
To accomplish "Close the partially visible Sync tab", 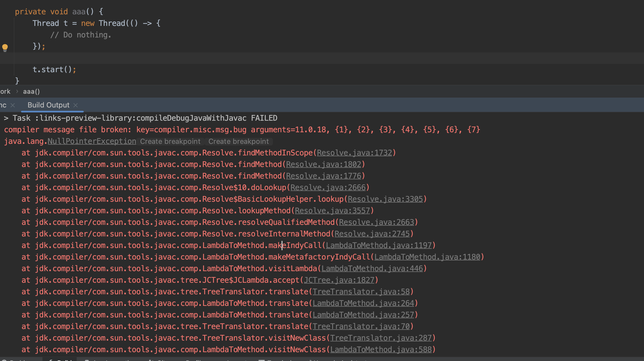I will [13, 105].
